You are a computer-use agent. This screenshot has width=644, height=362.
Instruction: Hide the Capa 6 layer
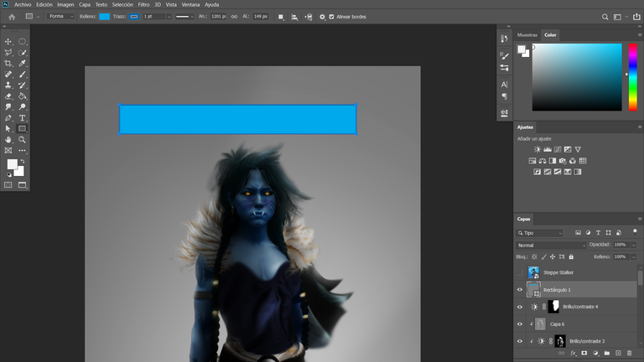[520, 324]
